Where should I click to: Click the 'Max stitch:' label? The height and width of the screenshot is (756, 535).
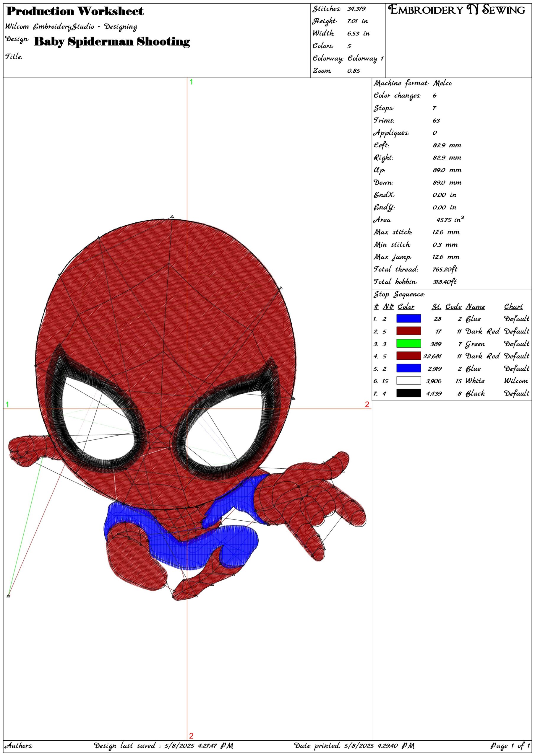(x=393, y=232)
